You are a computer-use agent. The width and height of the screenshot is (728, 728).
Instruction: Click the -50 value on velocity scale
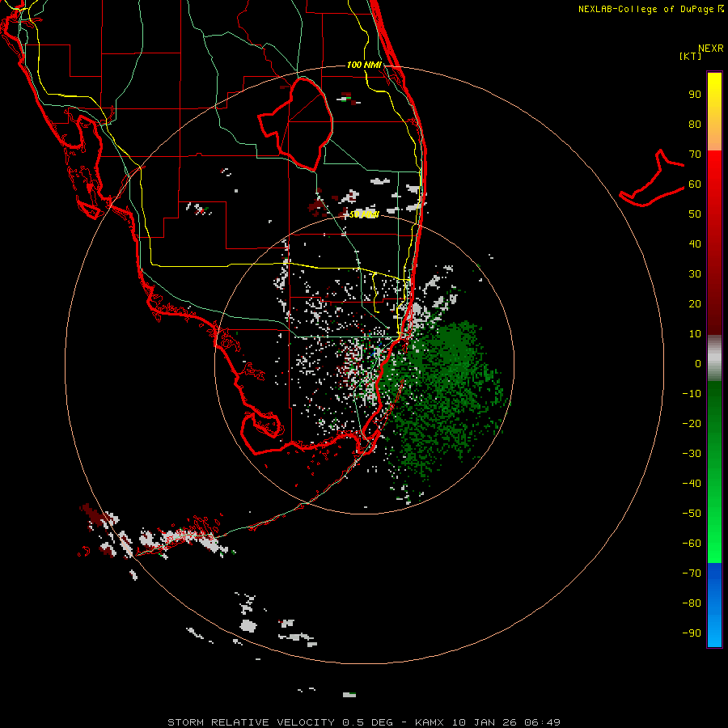[x=692, y=514]
